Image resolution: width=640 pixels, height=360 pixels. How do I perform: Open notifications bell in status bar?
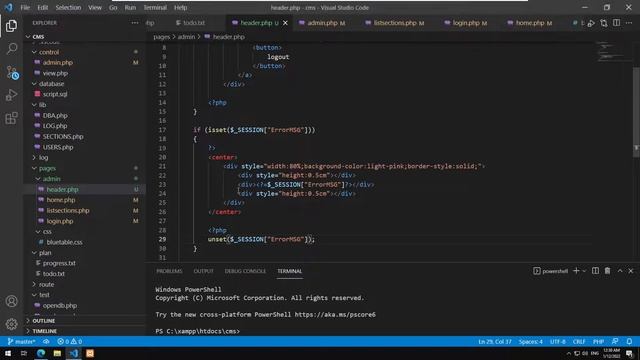tap(629, 341)
